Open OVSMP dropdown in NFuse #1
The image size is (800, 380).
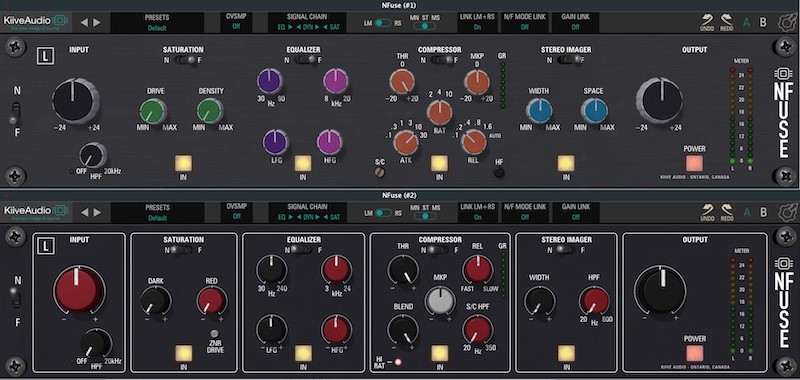click(236, 22)
